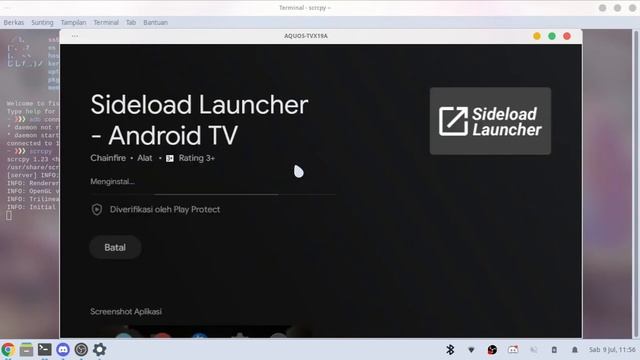Click the Screenshot Aplikasi heading

pos(126,311)
